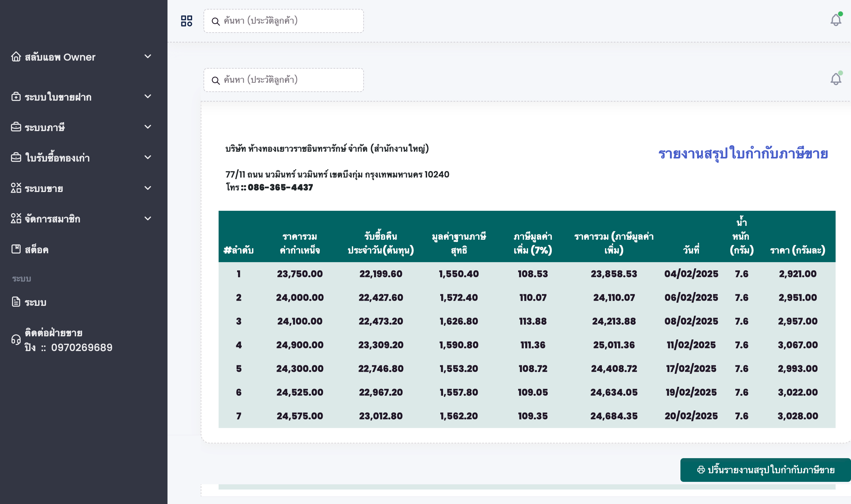The image size is (851, 504).
Task: Expand the สลับแอพ Owner chevron
Action: coord(148,56)
